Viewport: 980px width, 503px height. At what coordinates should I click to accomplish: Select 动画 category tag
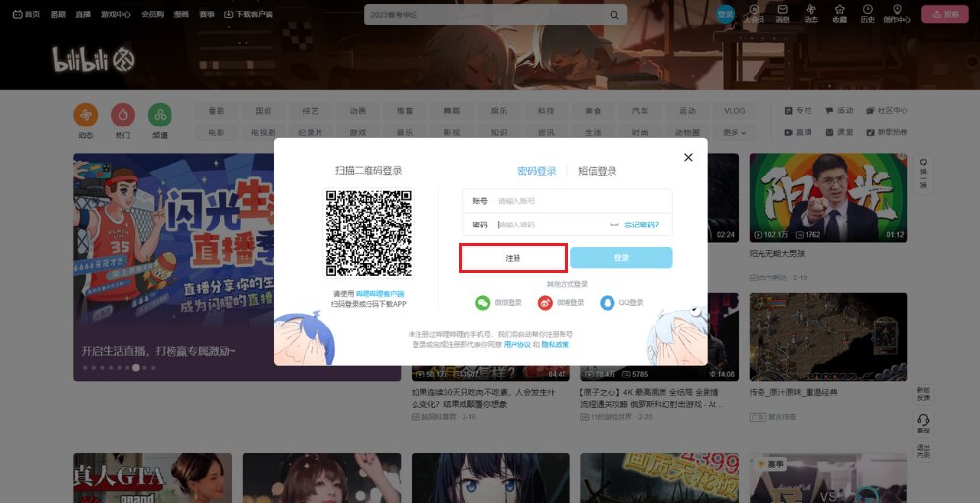(x=358, y=111)
